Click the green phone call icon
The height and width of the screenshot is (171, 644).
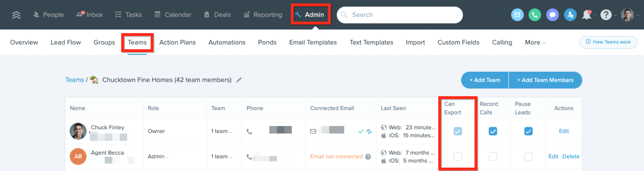point(535,15)
